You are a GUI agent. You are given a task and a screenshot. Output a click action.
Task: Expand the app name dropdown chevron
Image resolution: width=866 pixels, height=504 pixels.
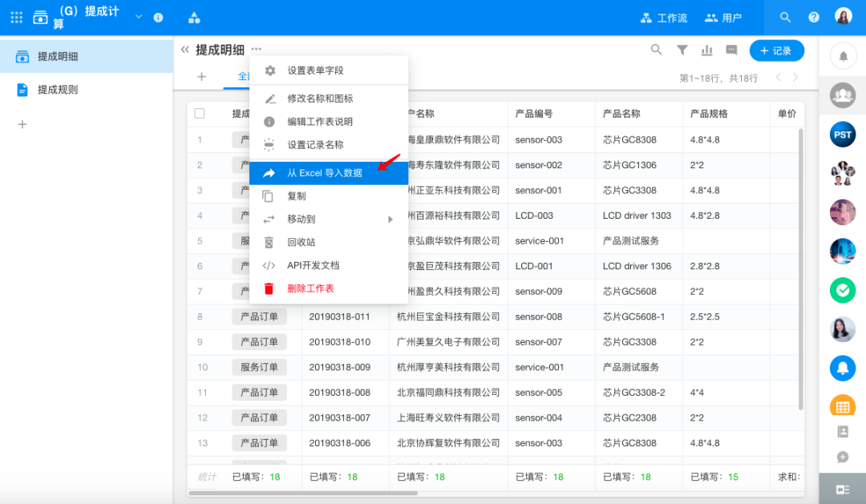[x=139, y=17]
